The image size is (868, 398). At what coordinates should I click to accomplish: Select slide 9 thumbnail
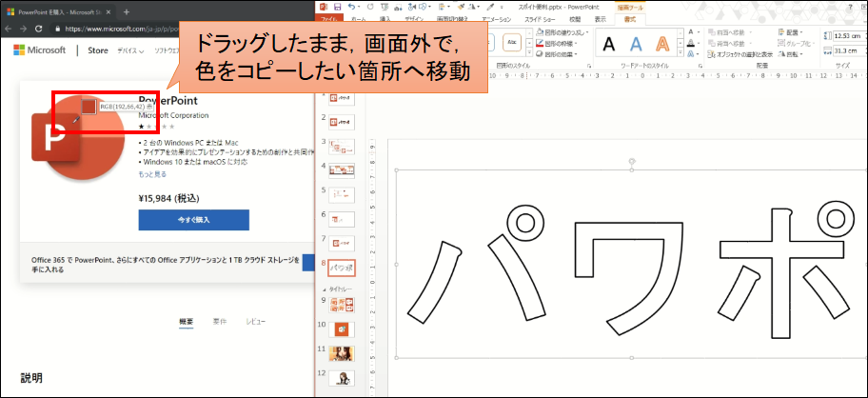342,305
